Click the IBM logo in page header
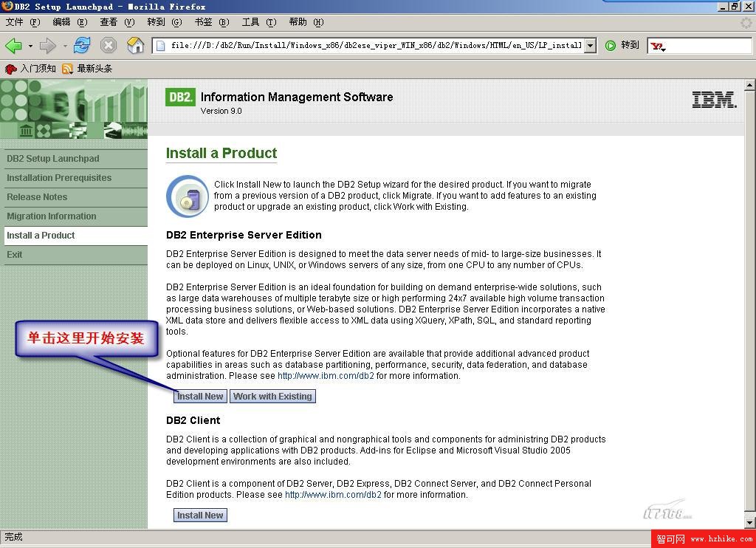 (x=714, y=100)
